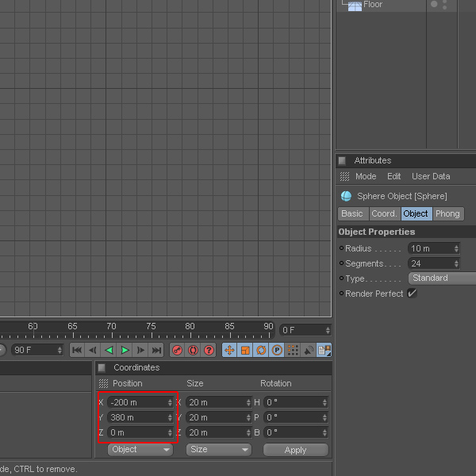Viewport: 476px width, 476px height.
Task: Click the Attributes panel grip icon
Action: point(342,160)
